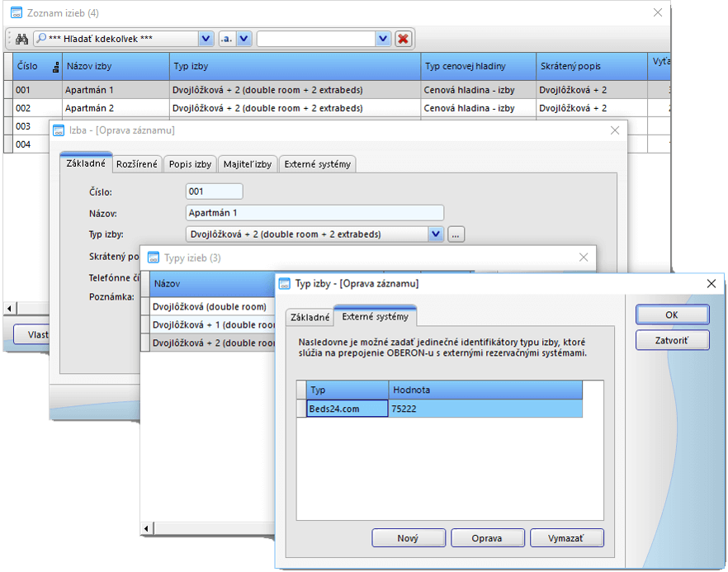Image resolution: width=728 pixels, height=572 pixels.
Task: Click the Vymazať button
Action: [566, 538]
